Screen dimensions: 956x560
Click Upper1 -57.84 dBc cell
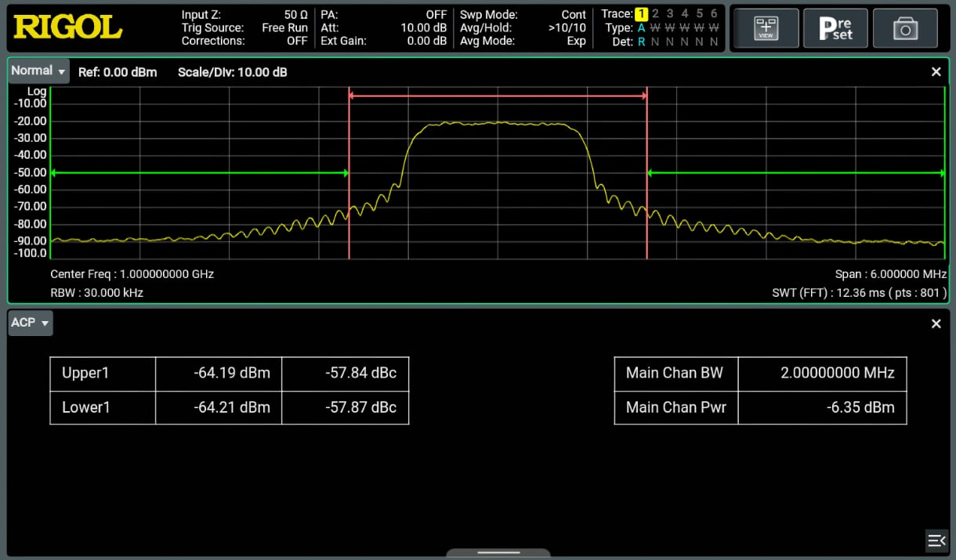346,373
